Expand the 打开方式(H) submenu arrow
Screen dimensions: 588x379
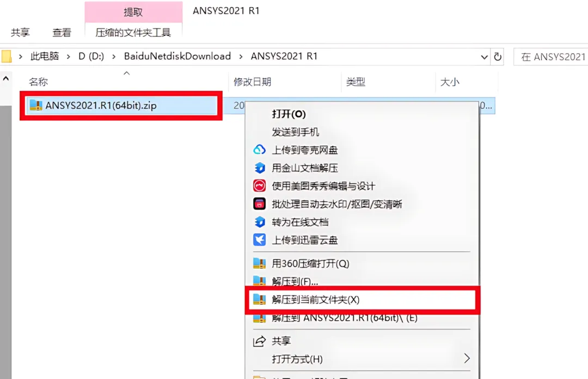coord(467,358)
